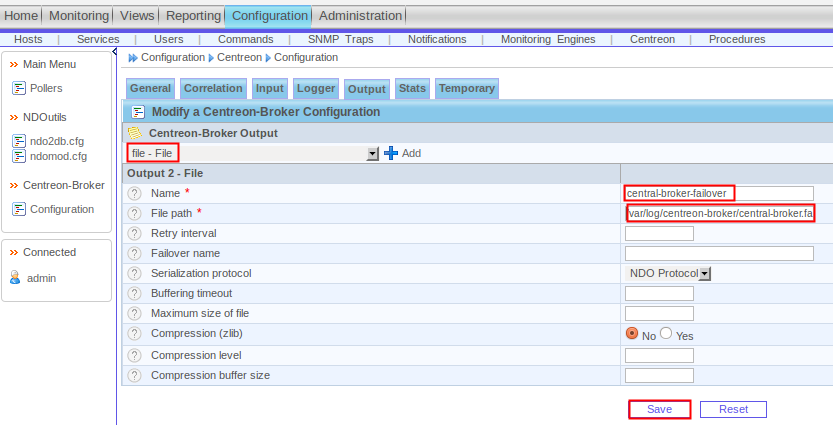Open the Views top menu
833x425 pixels.
137,16
